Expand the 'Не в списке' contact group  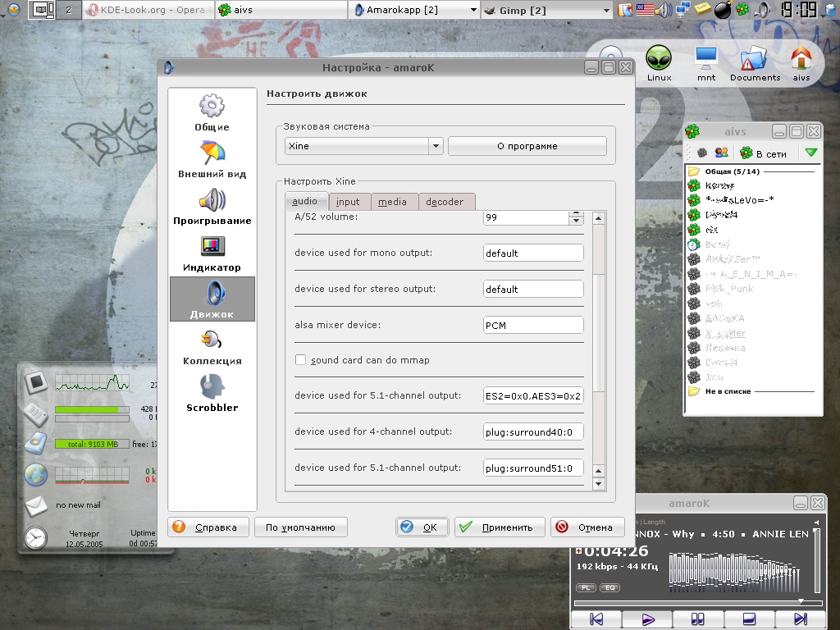point(694,391)
